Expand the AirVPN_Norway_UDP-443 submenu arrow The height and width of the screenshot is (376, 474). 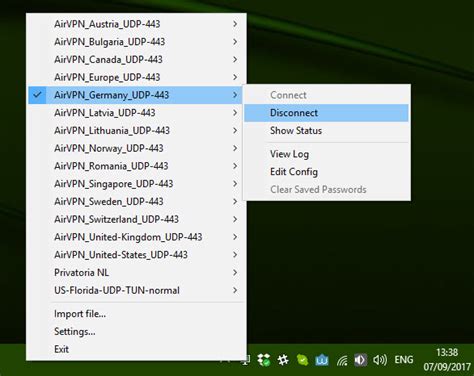click(235, 148)
